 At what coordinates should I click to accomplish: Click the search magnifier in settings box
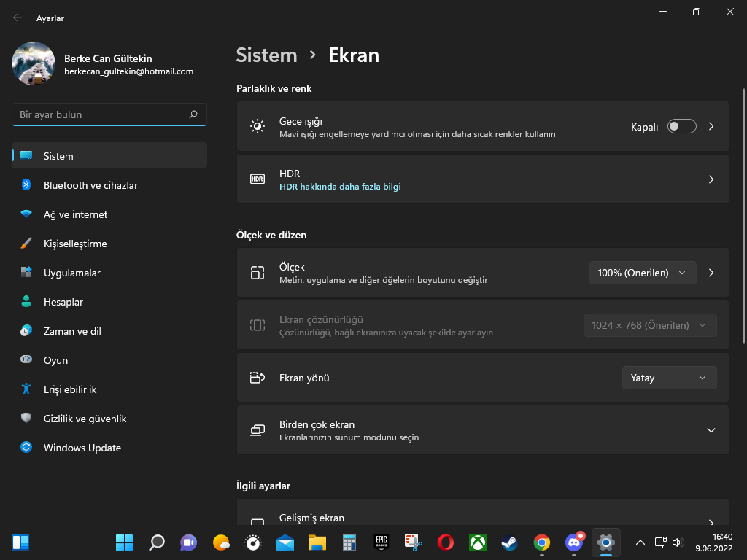click(193, 114)
